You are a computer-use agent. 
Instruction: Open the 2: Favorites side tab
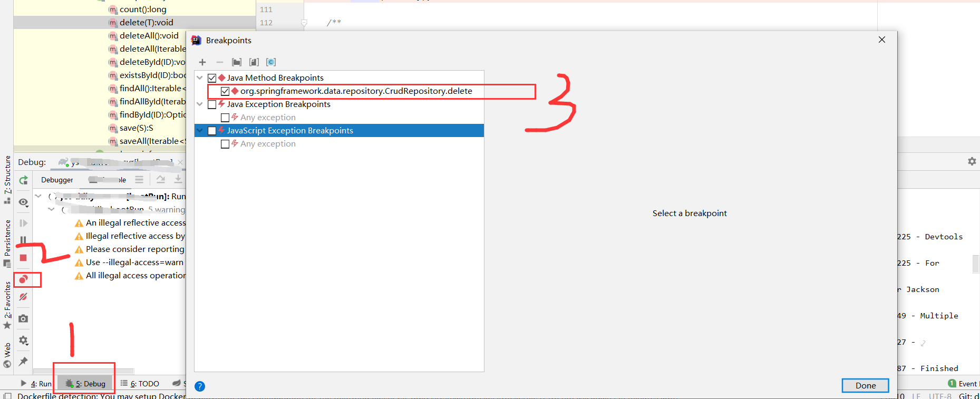(7, 305)
